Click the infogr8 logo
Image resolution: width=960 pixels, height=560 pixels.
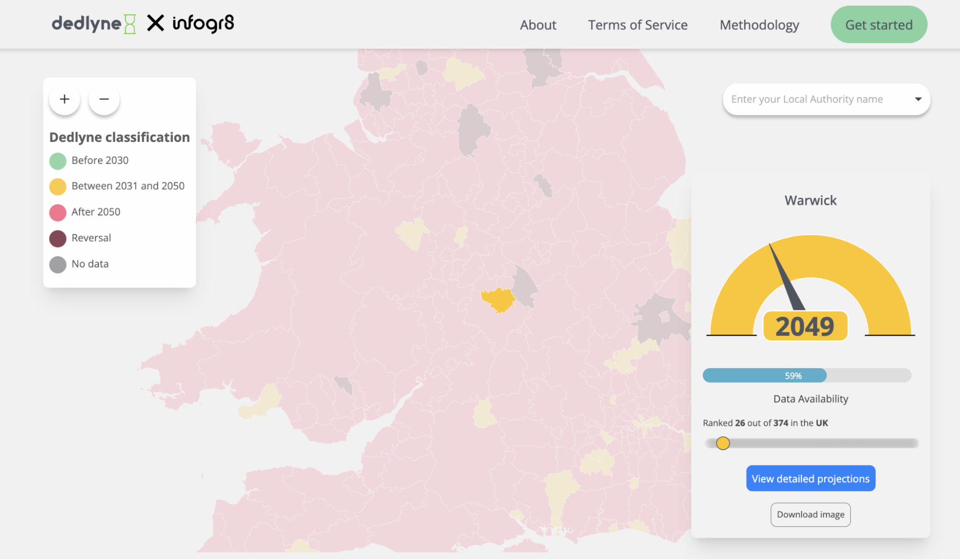pyautogui.click(x=203, y=22)
